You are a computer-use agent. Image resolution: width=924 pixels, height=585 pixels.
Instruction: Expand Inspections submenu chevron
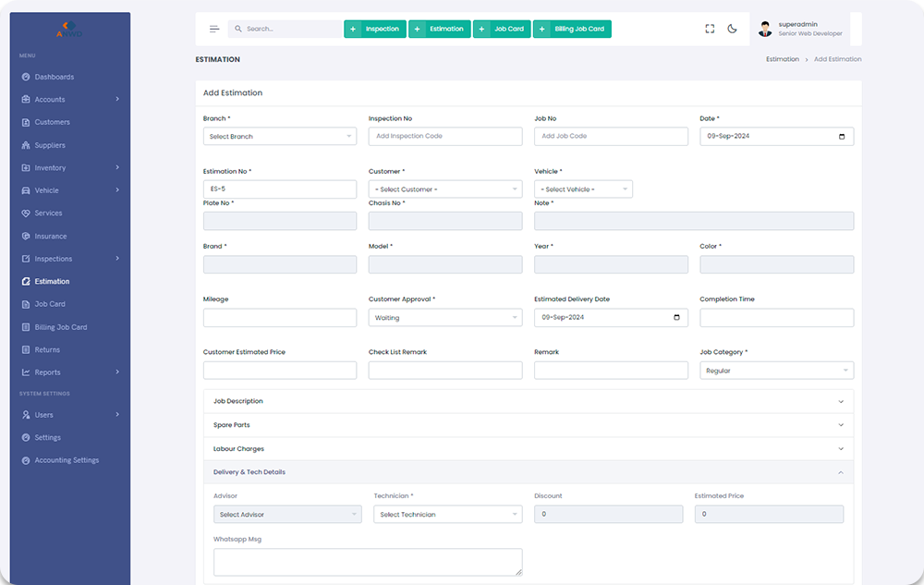pos(117,258)
